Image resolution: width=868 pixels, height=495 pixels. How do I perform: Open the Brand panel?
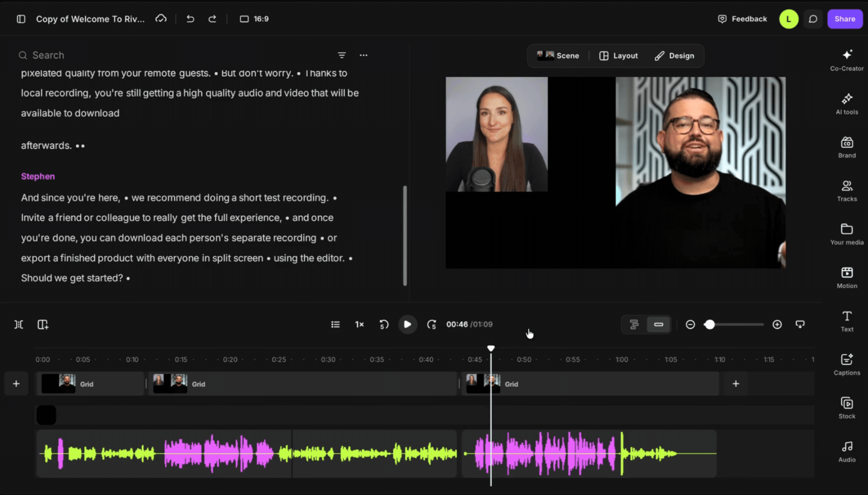click(847, 147)
